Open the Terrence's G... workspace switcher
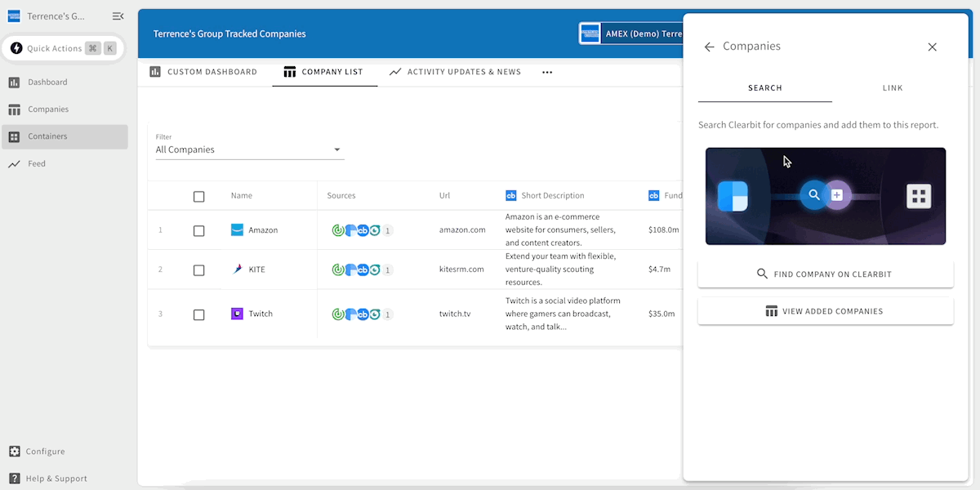This screenshot has width=980, height=490. pyautogui.click(x=56, y=16)
